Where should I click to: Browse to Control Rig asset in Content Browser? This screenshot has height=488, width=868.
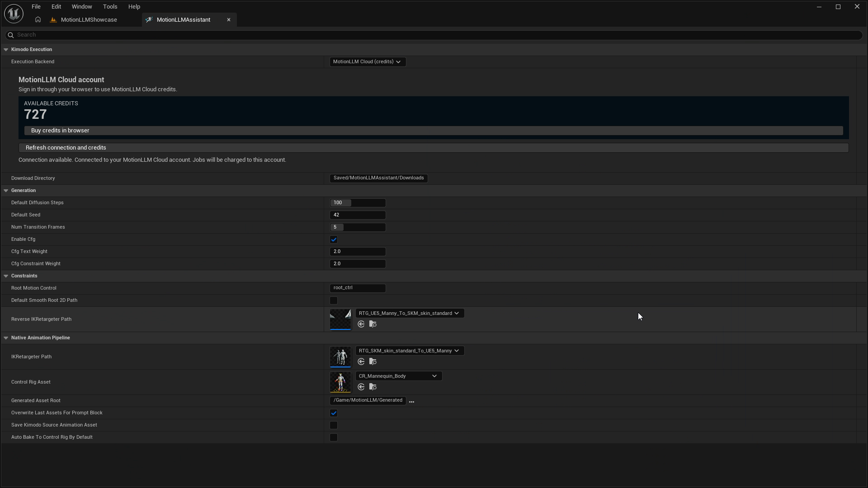pos(373,387)
